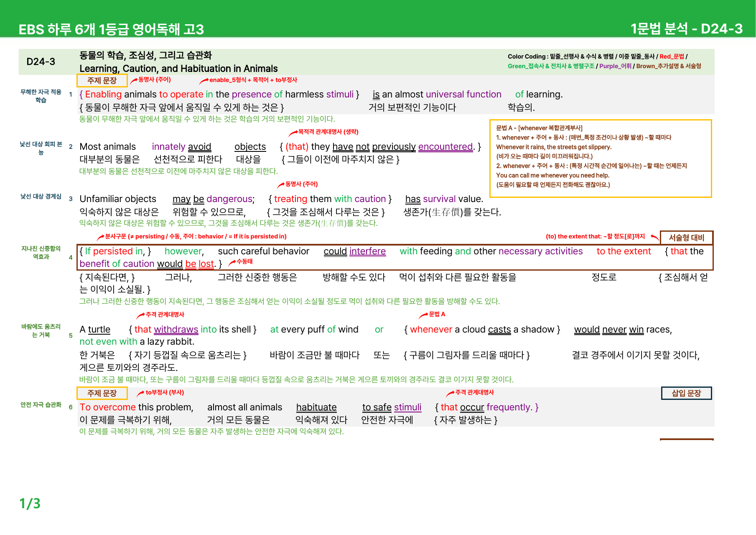Click the red arrow next to '목적격 관계대명사 (생략)'
Viewport: 756px width, 535px height.
[293, 133]
